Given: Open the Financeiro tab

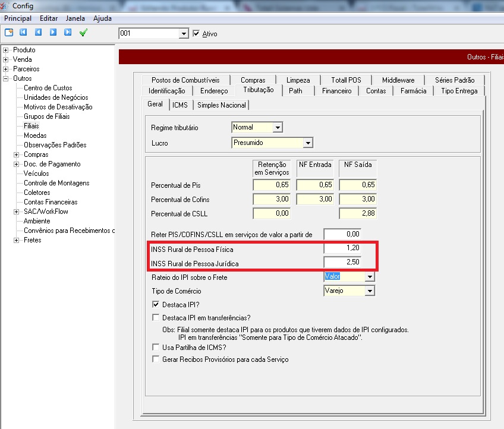Looking at the screenshot, I should (336, 91).
